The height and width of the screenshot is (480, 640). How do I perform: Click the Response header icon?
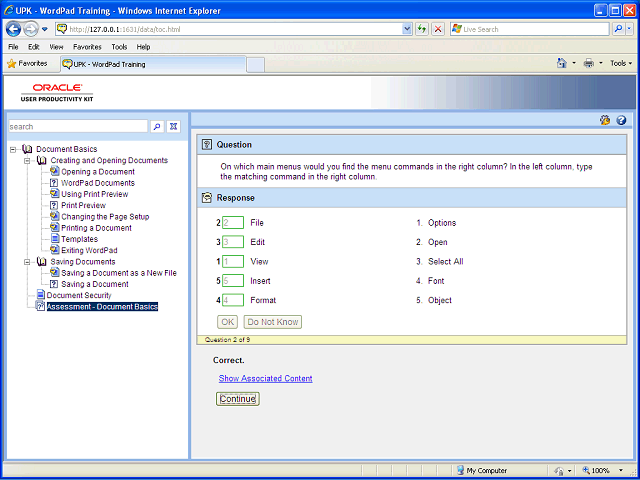click(207, 198)
